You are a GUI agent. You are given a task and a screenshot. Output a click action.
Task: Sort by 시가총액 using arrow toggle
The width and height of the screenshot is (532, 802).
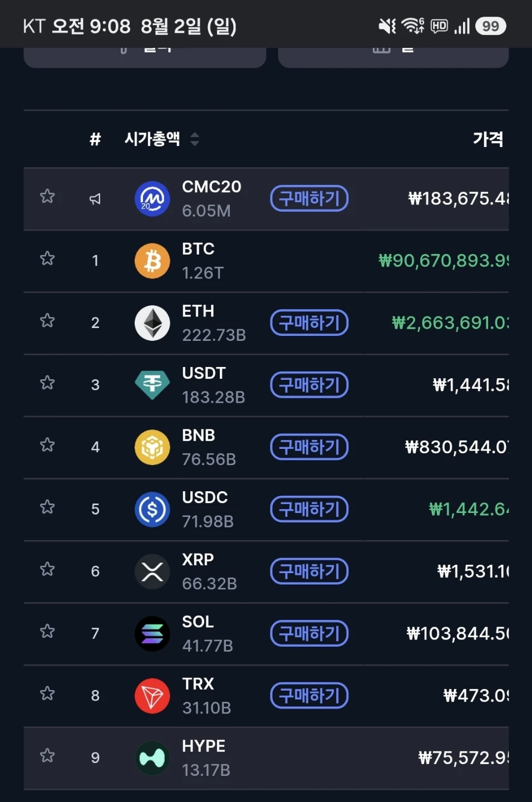(x=194, y=139)
